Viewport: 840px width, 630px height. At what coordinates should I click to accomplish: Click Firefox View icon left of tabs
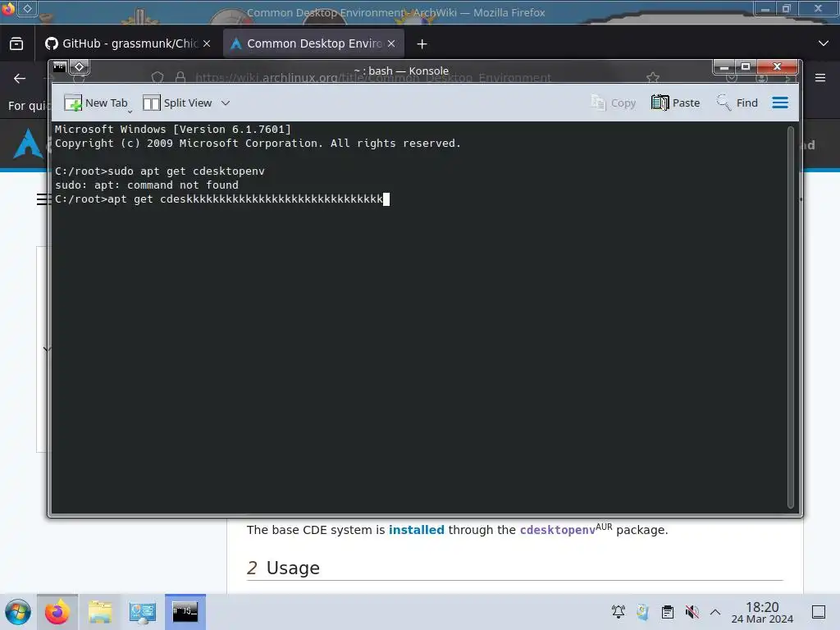tap(16, 43)
